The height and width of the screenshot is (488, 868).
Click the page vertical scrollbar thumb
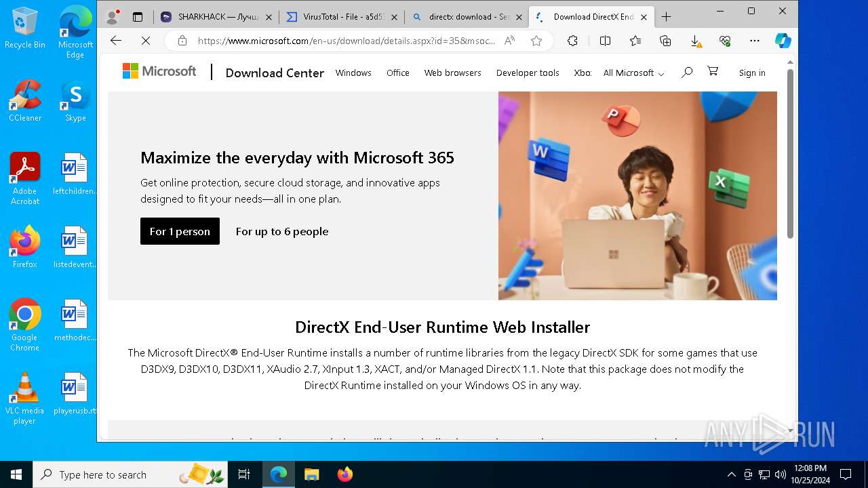(x=790, y=152)
